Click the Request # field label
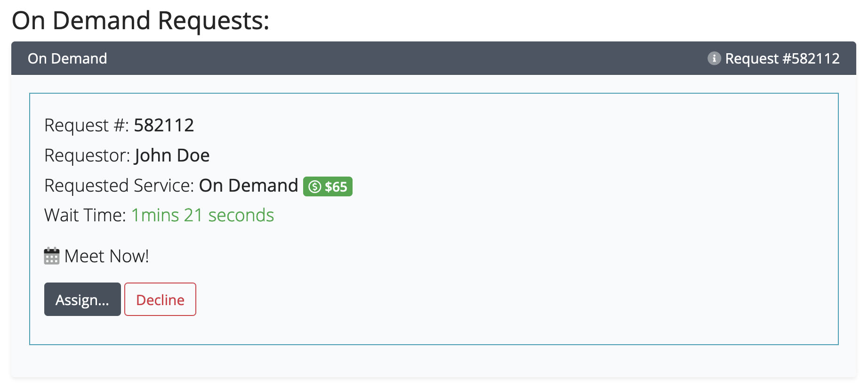This screenshot has height=388, width=868. (86, 125)
